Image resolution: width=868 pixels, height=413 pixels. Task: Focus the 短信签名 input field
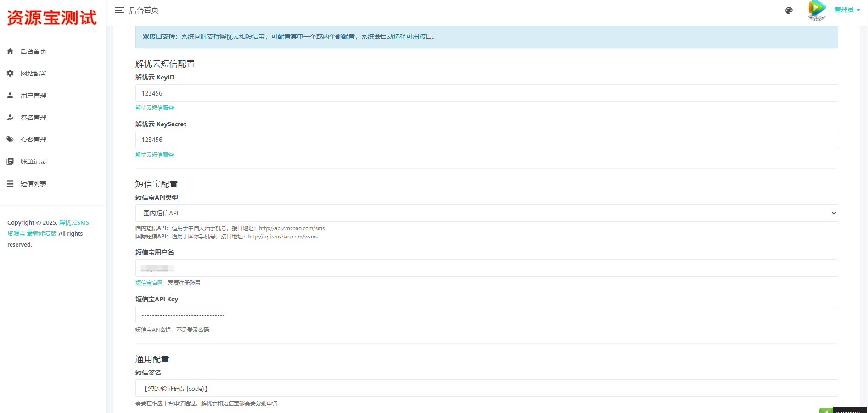pyautogui.click(x=487, y=388)
